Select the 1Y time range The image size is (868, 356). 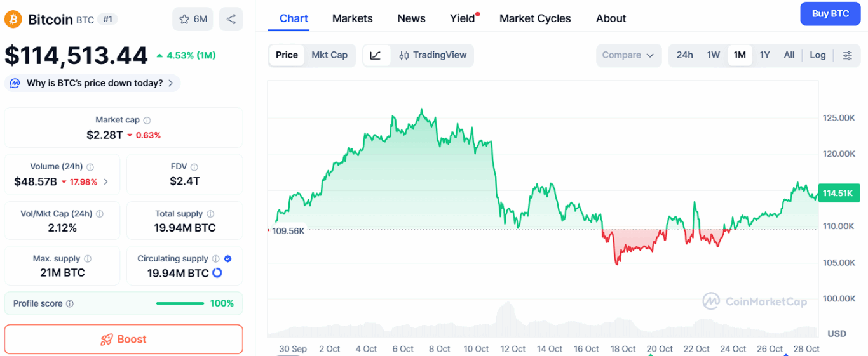tap(764, 55)
